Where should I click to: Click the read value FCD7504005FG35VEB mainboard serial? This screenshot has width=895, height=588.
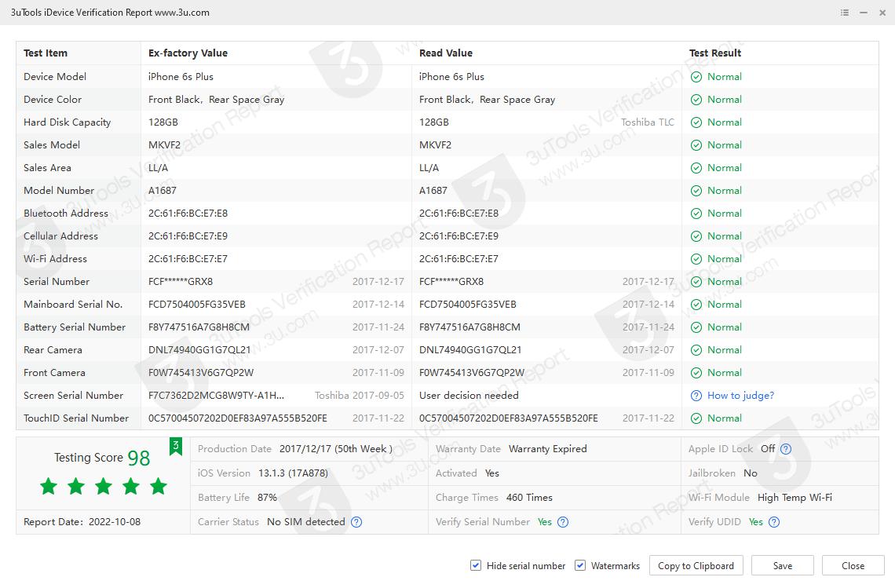coord(467,305)
